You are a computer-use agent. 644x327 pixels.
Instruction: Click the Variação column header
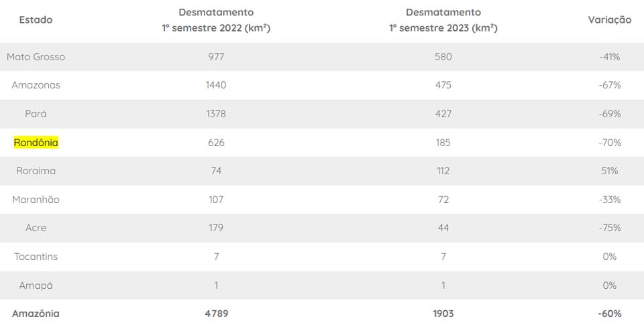609,20
